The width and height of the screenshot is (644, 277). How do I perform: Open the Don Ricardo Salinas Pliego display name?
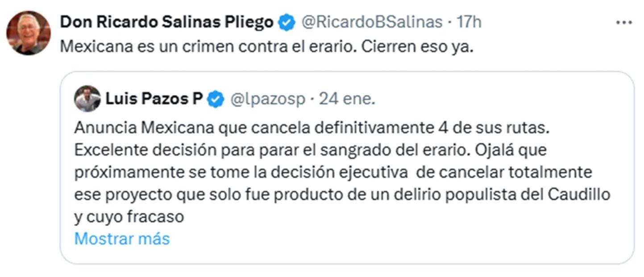tap(166, 22)
